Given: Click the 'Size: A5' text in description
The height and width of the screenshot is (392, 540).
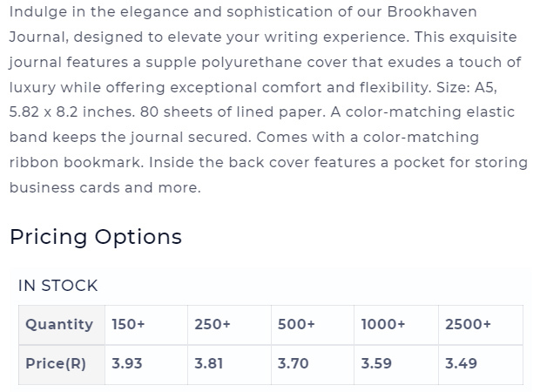Looking at the screenshot, I should pos(467,87).
